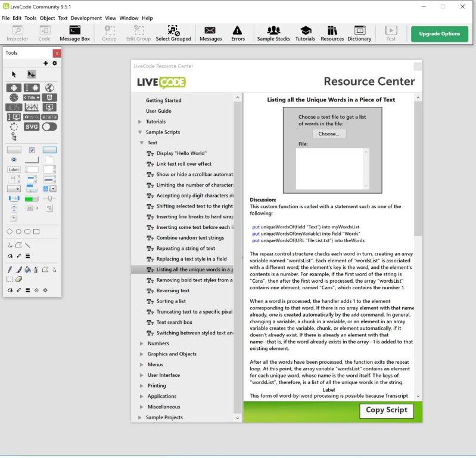Open Sample Stacks from the toolbar

coord(273,33)
